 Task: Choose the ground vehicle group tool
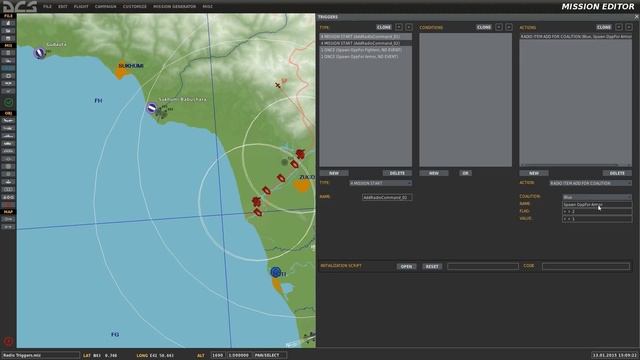click(8, 143)
